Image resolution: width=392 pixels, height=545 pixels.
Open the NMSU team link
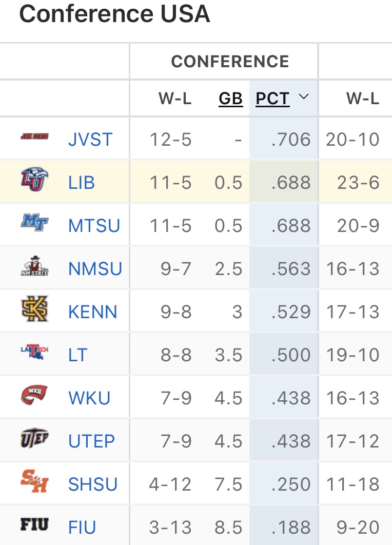[x=95, y=269]
